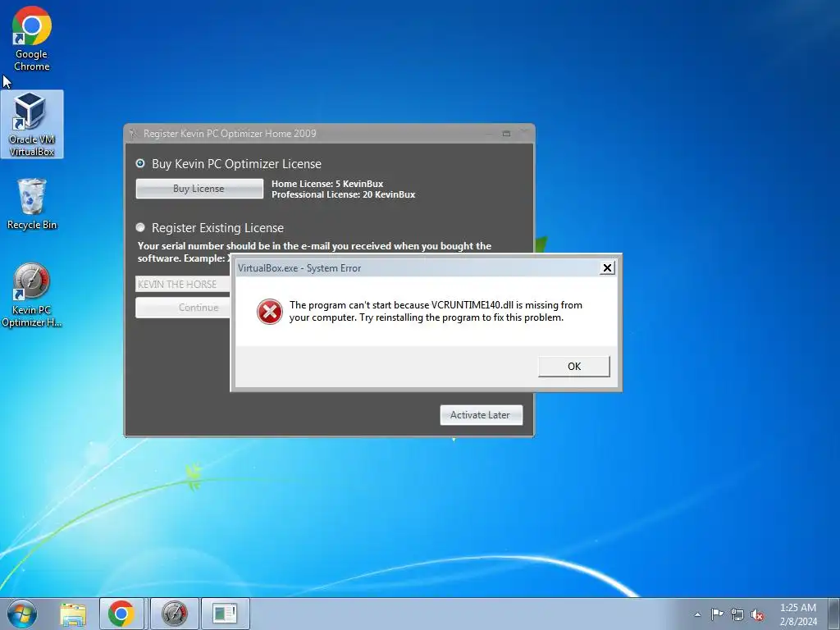Screen dimensions: 840x630
Task: Open the Recycle Bin icon
Action: tap(32, 203)
